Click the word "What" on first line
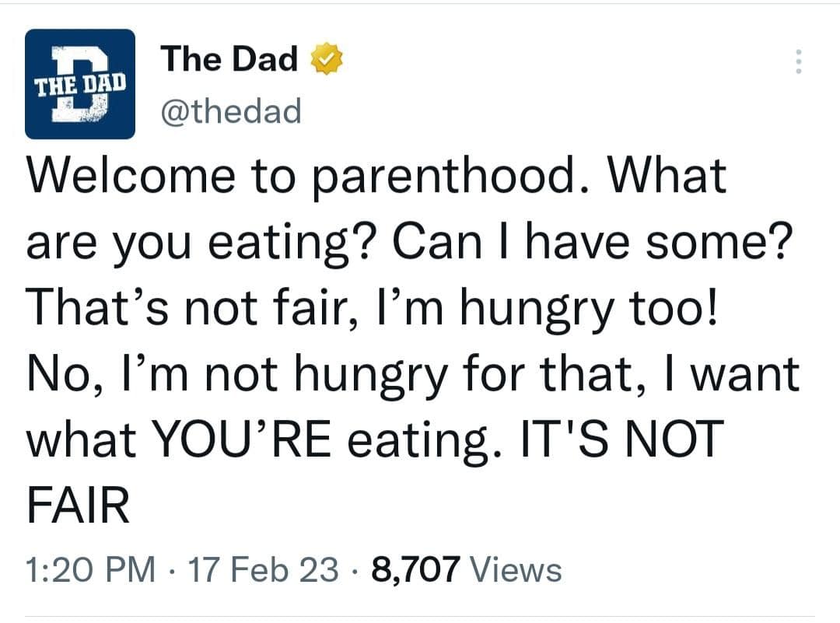 click(667, 176)
